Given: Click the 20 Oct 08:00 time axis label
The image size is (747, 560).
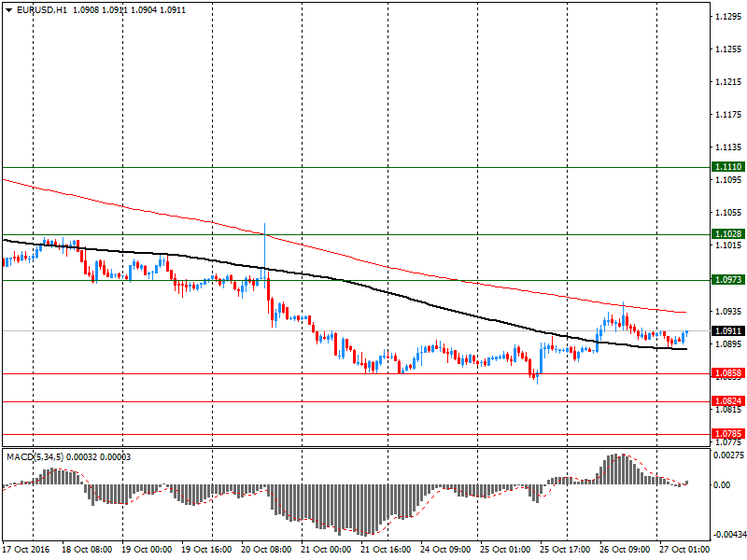Looking at the screenshot, I should (266, 550).
